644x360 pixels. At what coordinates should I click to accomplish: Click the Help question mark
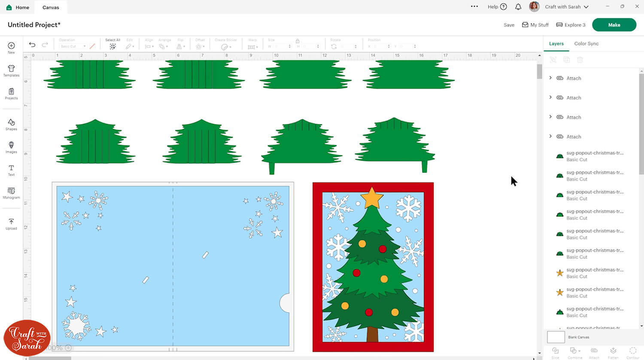(x=504, y=7)
